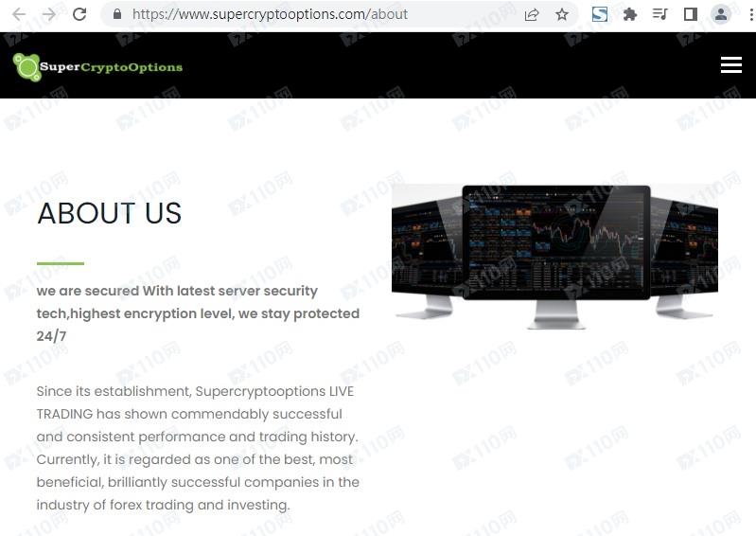Viewport: 756px width, 536px height.
Task: Click the ABOUT US heading
Action: coord(110,213)
